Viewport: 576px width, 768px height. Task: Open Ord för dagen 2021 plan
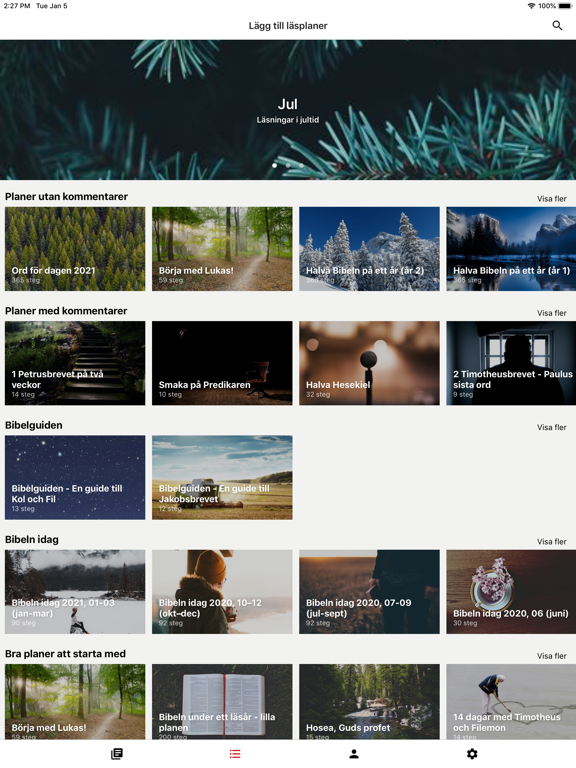(75, 249)
